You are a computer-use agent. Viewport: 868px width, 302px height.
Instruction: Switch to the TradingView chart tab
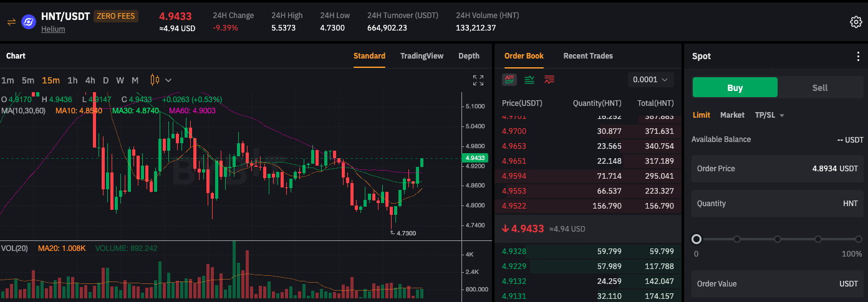[x=422, y=56]
